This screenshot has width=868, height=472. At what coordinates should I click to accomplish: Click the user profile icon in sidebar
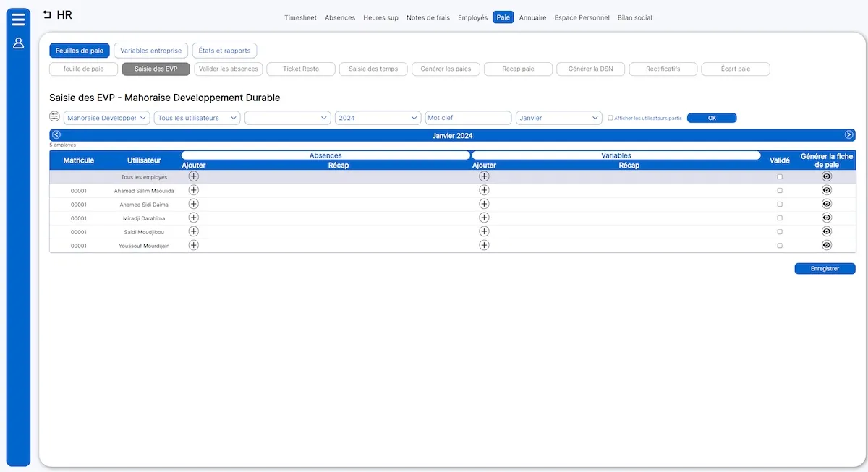click(x=18, y=43)
